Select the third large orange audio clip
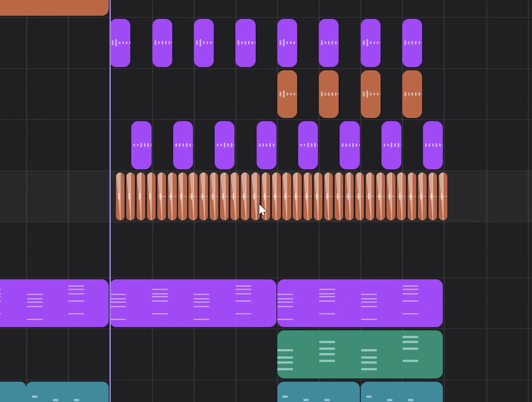Screen dimensions: 532x402 371,94
